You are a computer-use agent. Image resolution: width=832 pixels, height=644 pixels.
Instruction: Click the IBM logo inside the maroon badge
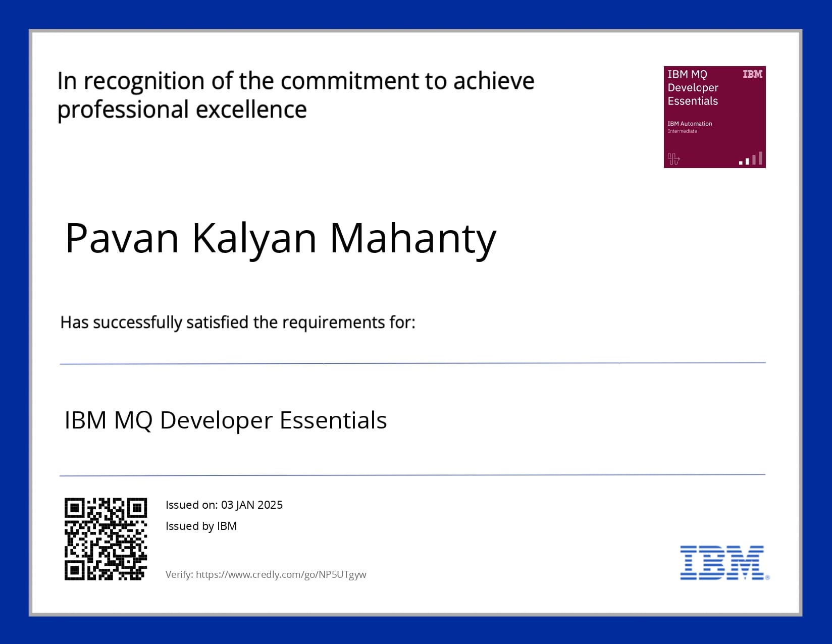point(752,75)
